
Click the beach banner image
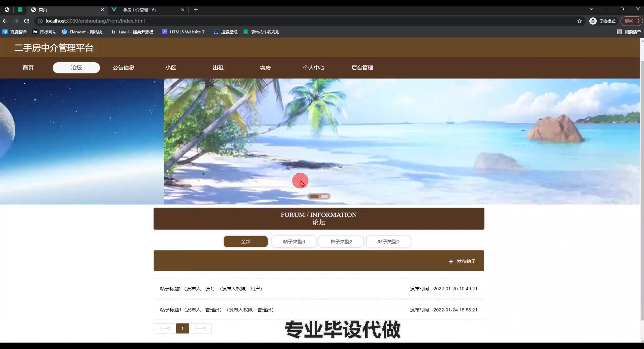coord(402,141)
